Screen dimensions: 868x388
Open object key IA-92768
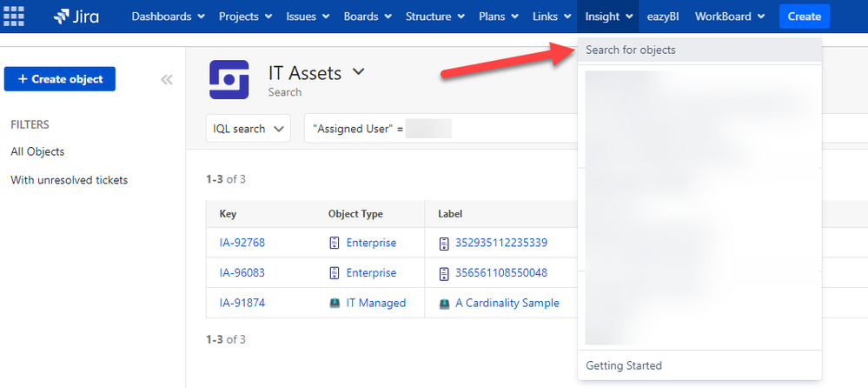[x=242, y=243]
